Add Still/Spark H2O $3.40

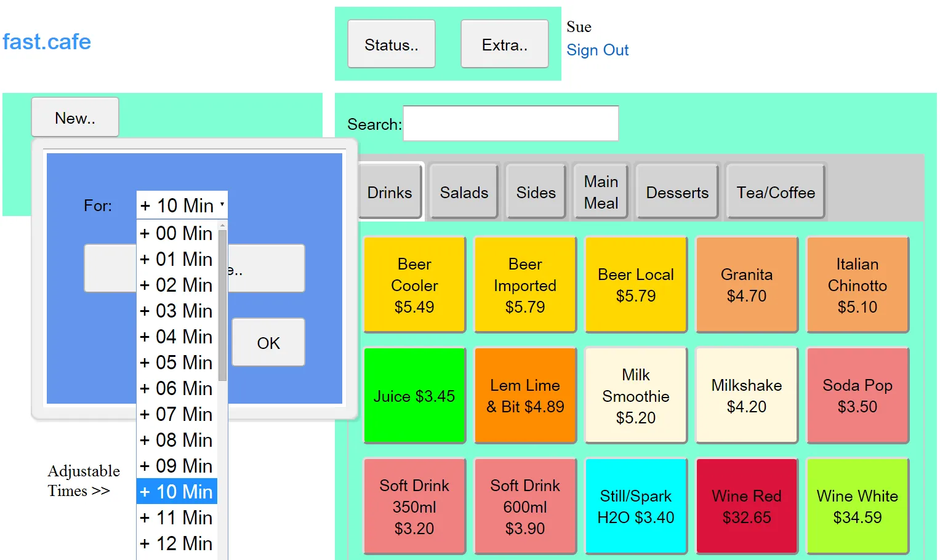coord(636,506)
